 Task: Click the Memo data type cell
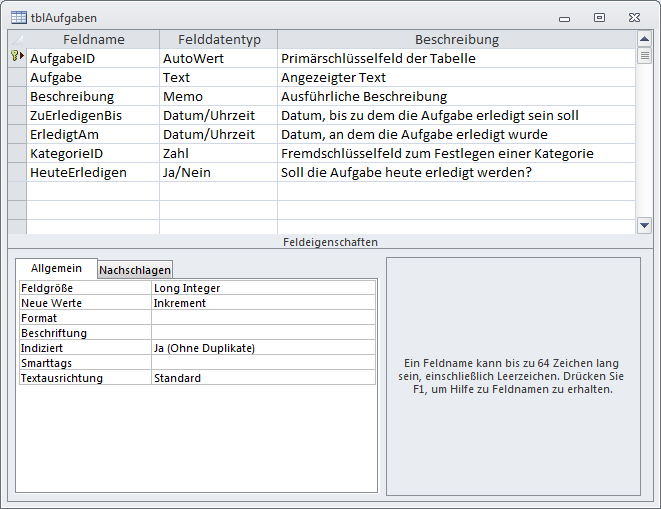tap(218, 96)
